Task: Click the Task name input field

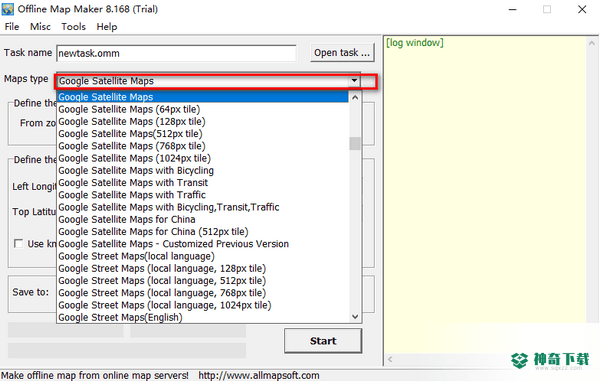Action: [176, 53]
